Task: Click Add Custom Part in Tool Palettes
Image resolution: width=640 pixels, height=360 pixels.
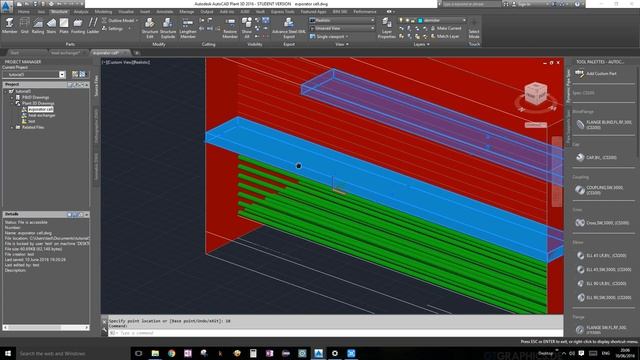Action: [596, 73]
